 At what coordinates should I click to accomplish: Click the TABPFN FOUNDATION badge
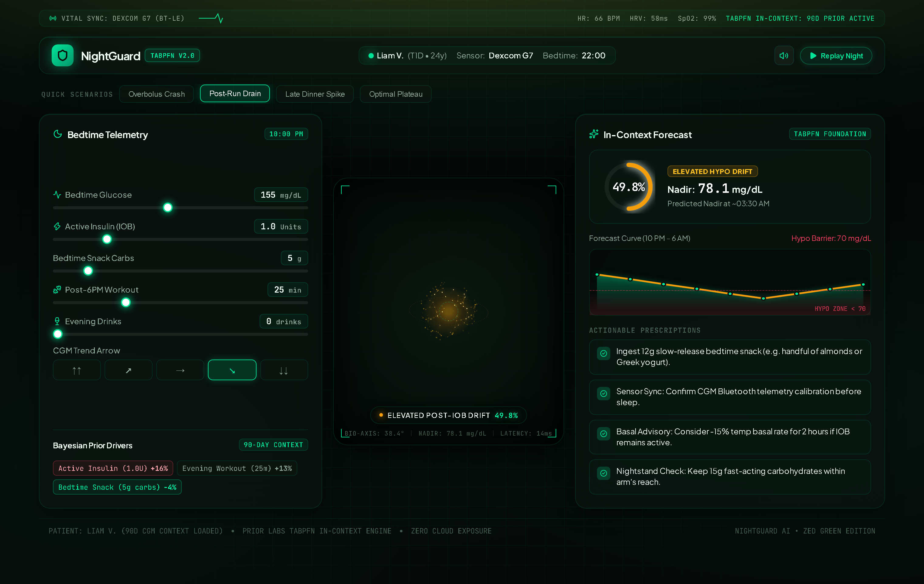[829, 134]
